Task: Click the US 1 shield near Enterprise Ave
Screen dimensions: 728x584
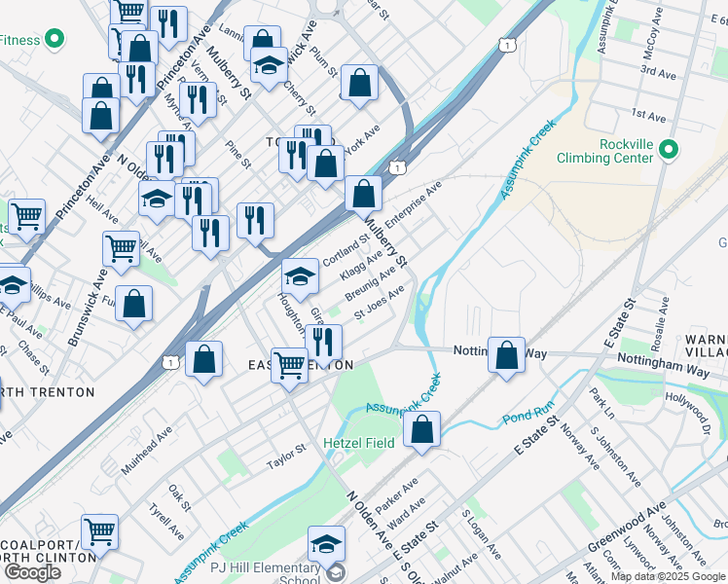Action: (397, 167)
